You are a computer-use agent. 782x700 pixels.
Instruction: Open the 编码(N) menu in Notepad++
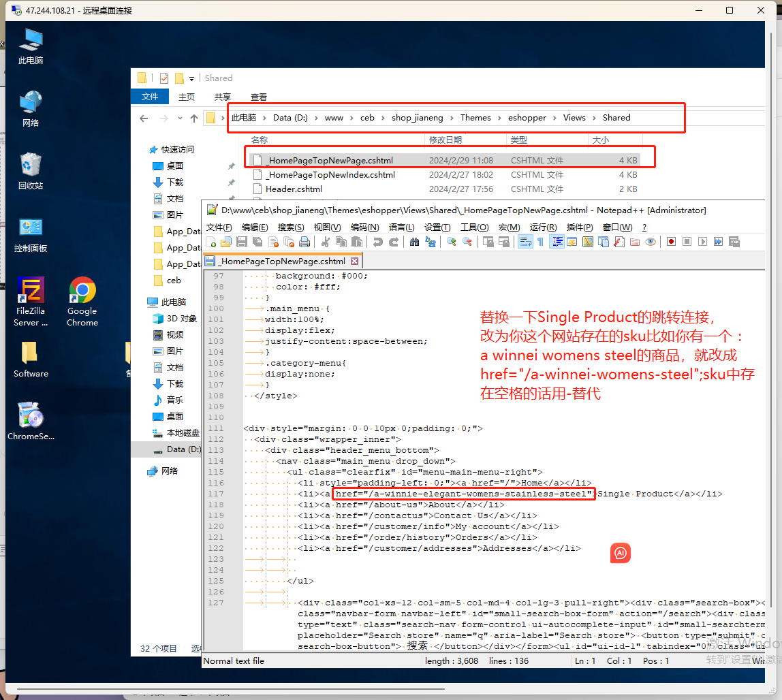(364, 227)
